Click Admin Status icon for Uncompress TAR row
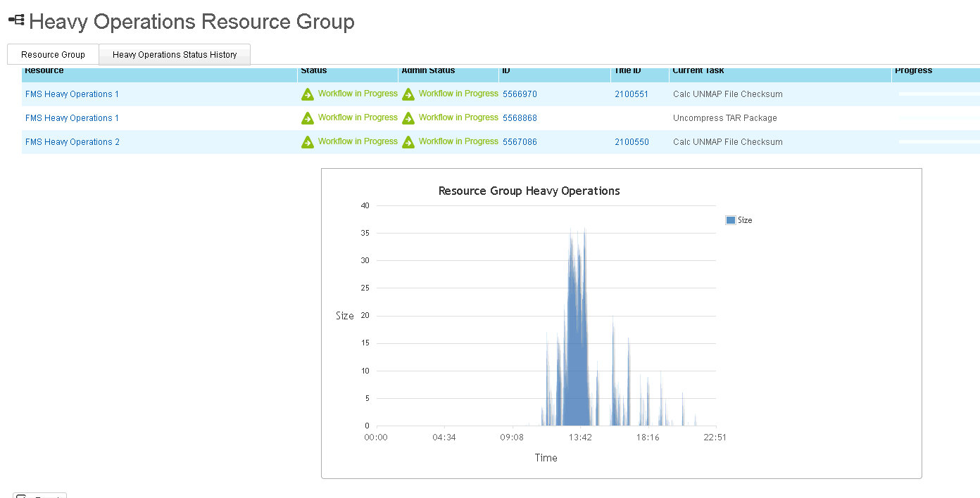Image resolution: width=980 pixels, height=498 pixels. tap(408, 118)
